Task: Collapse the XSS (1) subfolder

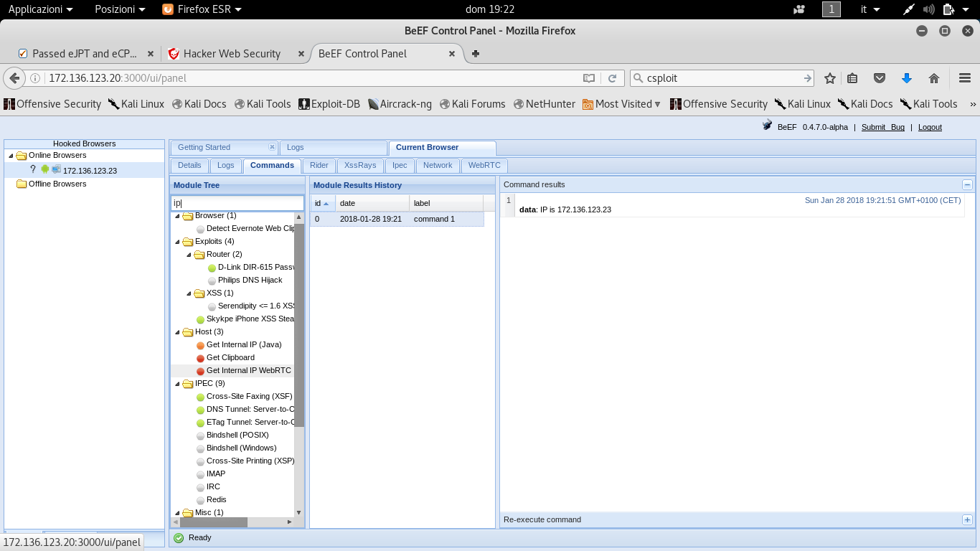Action: pos(189,293)
